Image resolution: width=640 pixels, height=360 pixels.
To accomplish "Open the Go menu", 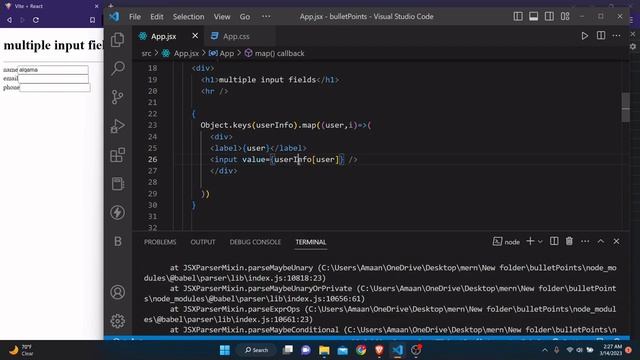I will coord(244,17).
